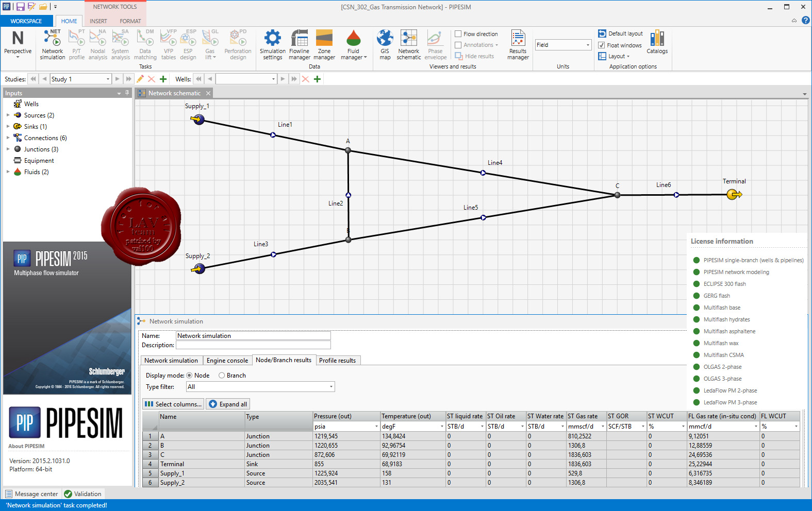The image size is (812, 511).
Task: Enable the Flow direction checkbox
Action: (458, 34)
